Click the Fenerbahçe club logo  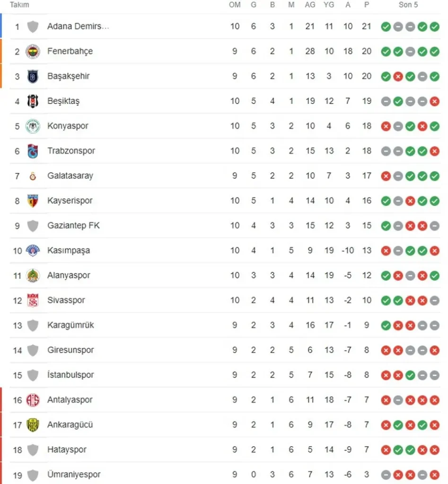[x=33, y=51]
